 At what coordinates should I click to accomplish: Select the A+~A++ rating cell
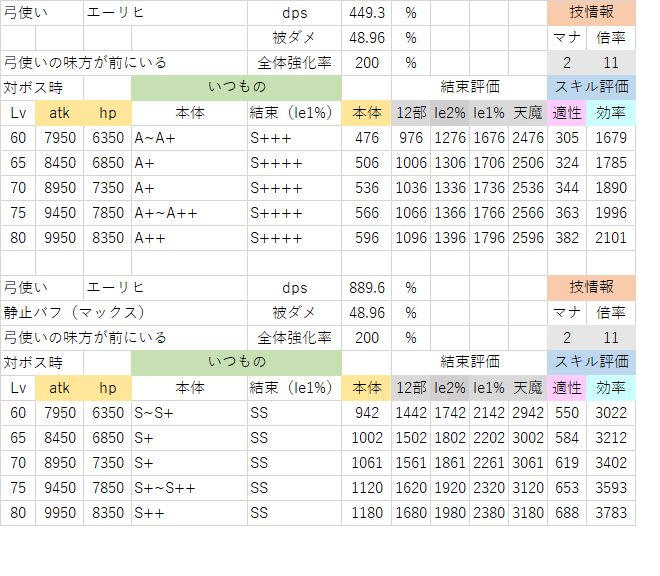point(188,213)
